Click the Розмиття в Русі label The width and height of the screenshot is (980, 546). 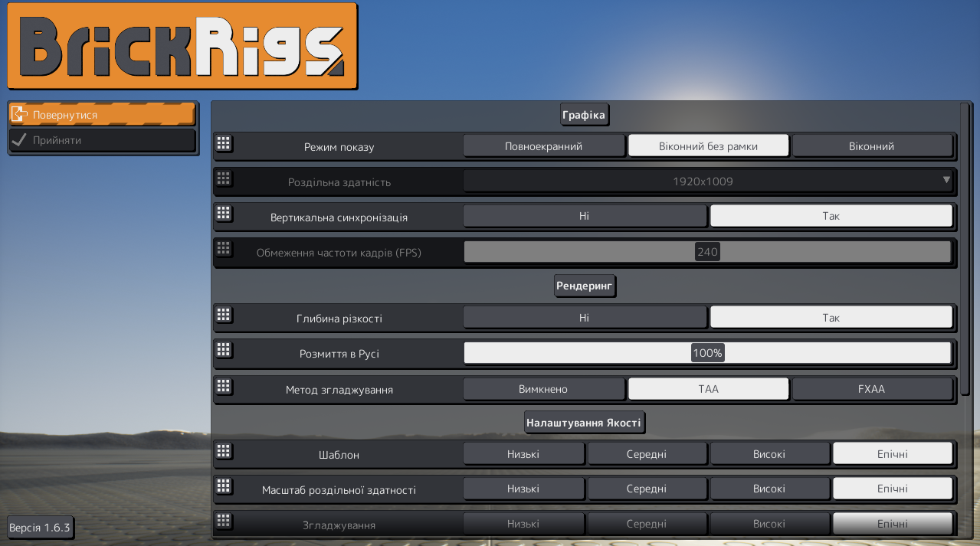[339, 354]
